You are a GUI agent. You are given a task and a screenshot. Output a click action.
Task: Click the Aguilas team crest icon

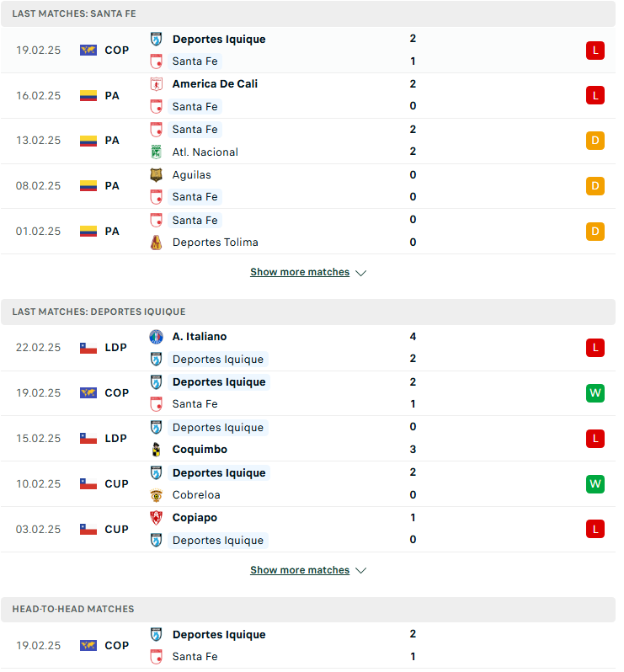pos(157,175)
